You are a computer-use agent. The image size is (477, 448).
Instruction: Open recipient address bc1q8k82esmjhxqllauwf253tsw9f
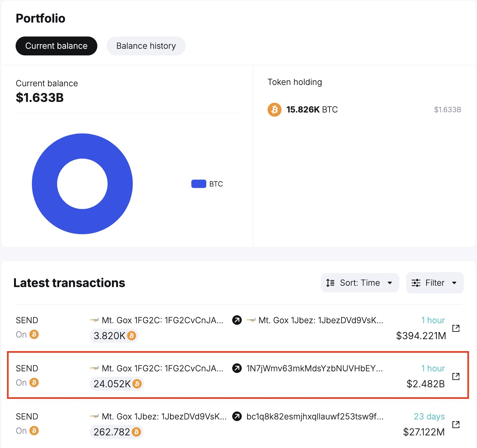point(315,416)
